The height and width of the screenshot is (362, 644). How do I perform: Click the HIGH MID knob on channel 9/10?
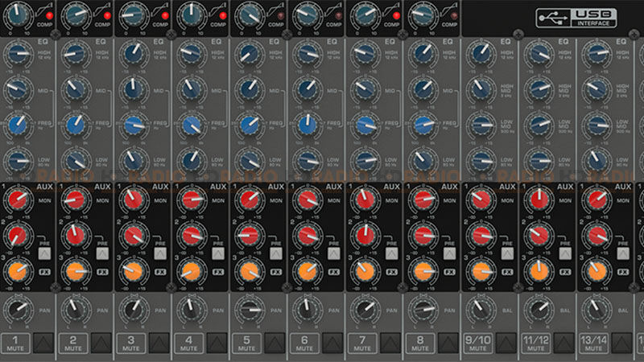(x=481, y=88)
